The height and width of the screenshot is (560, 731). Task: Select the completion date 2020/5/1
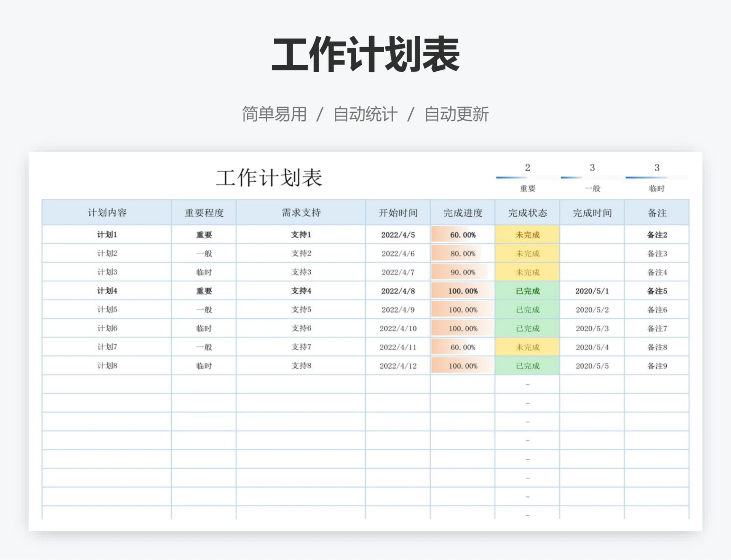coord(592,290)
